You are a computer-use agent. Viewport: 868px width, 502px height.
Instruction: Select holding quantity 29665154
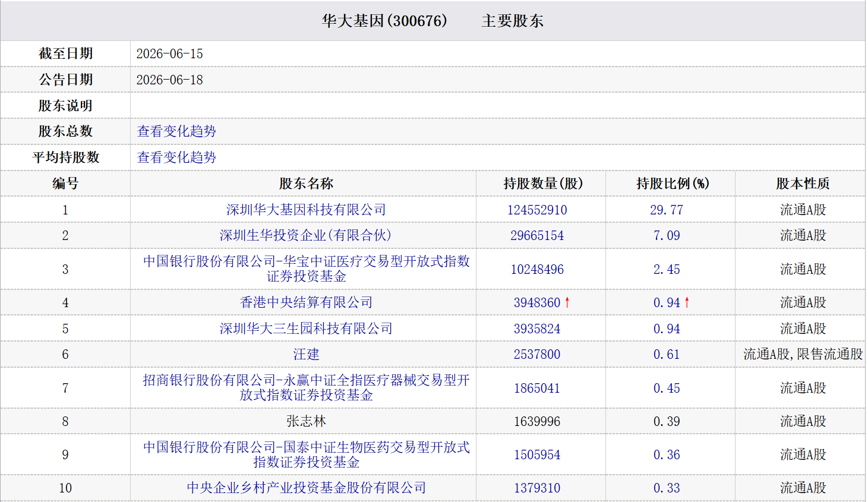[x=537, y=235]
